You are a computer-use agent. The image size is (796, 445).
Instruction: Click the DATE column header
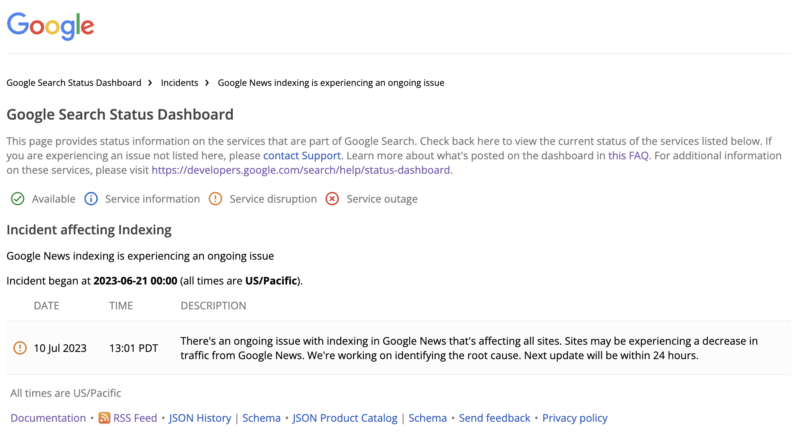[46, 306]
